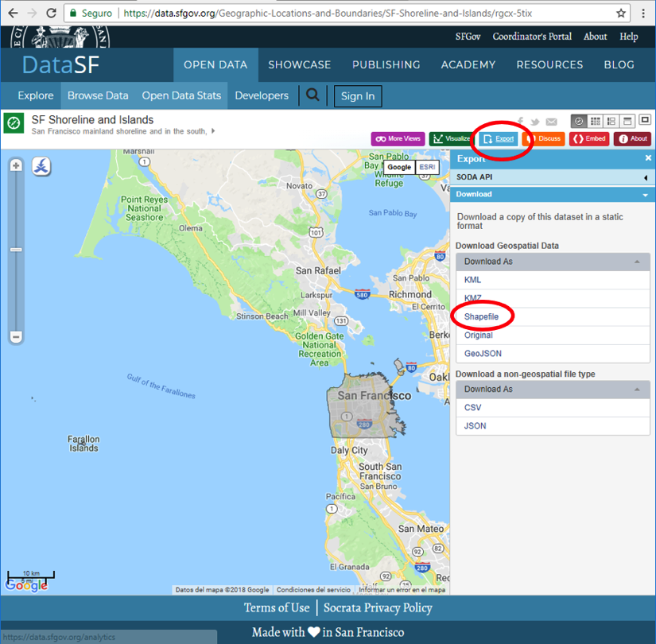The width and height of the screenshot is (656, 644).
Task: Open the BLOG tab
Action: [x=619, y=65]
